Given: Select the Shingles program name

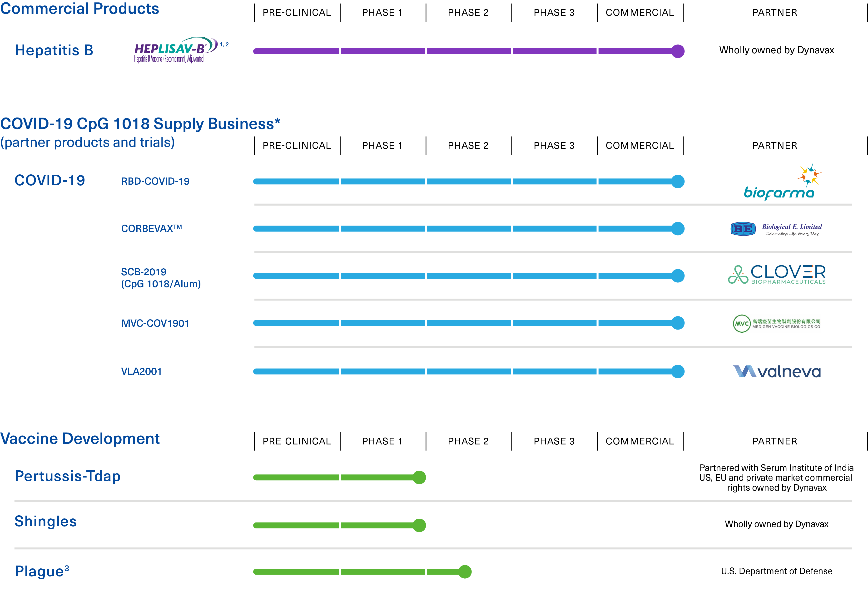Looking at the screenshot, I should point(45,522).
